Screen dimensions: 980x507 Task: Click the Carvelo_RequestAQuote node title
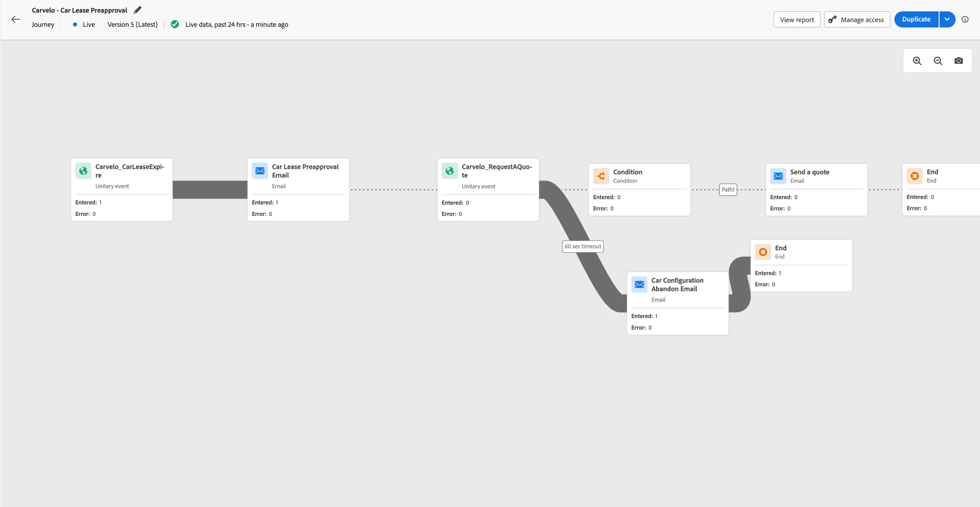(496, 171)
